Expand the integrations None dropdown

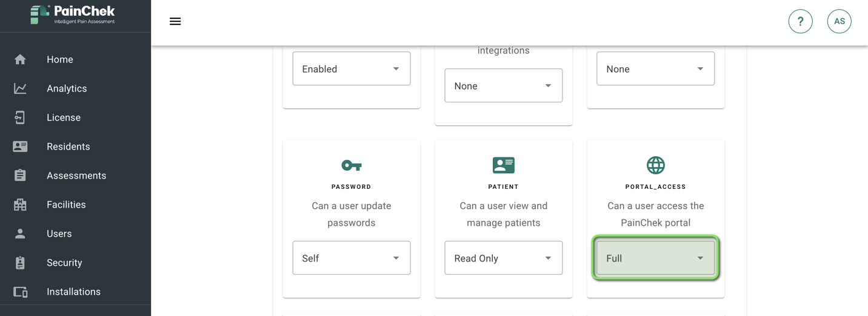tap(503, 85)
